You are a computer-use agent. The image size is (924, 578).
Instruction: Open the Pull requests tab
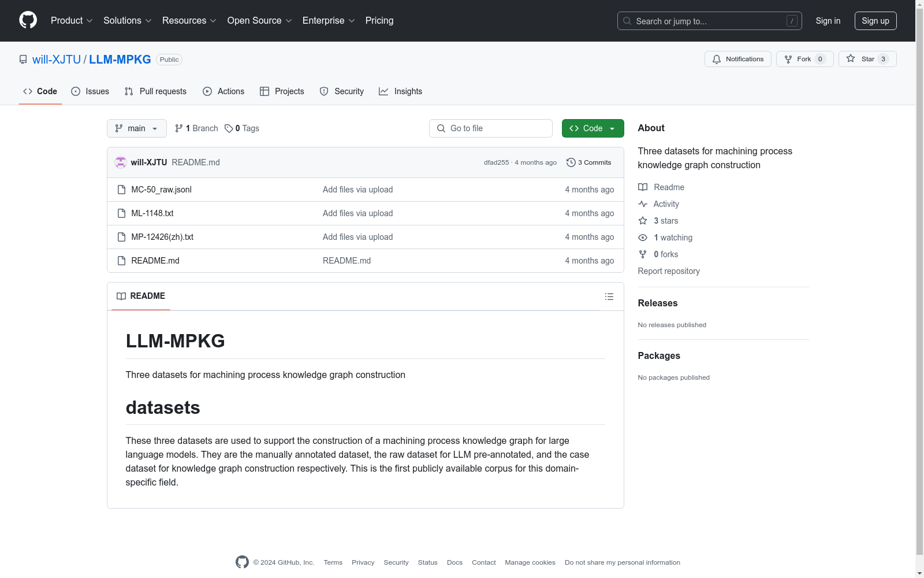coord(155,91)
